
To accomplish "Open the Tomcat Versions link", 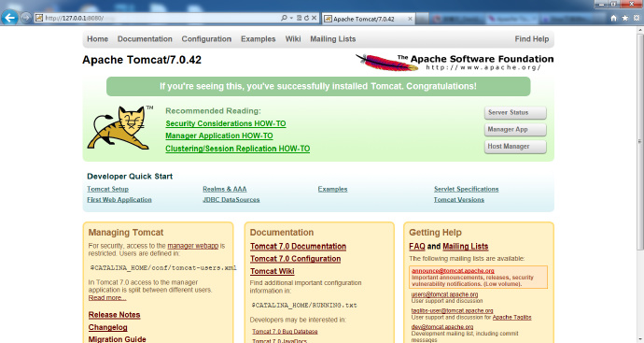I will (x=459, y=199).
